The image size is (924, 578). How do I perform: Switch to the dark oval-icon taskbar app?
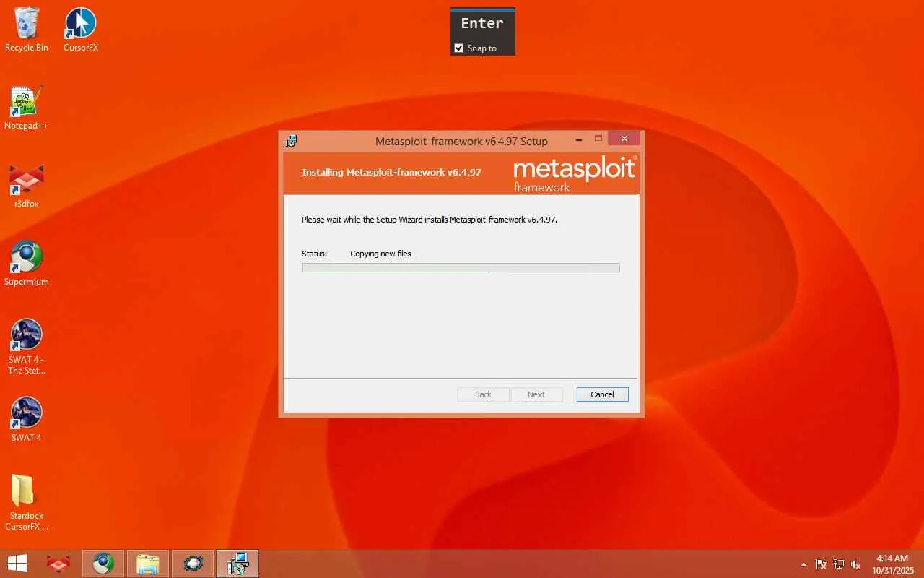193,564
